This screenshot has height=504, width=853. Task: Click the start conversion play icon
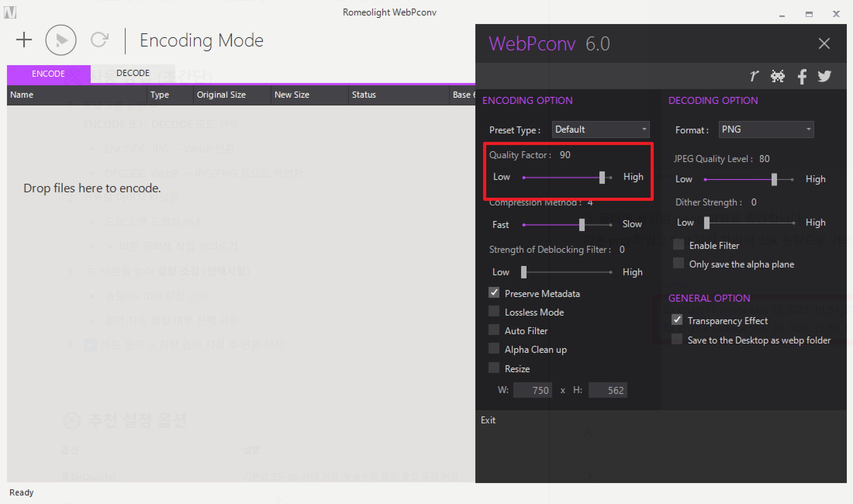[x=60, y=39]
